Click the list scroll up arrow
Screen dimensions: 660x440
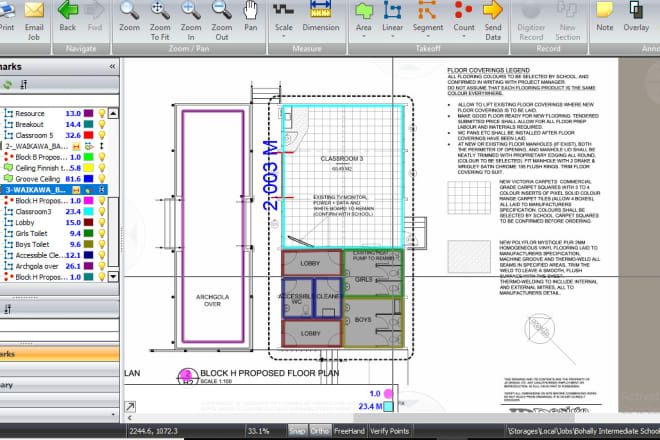113,113
